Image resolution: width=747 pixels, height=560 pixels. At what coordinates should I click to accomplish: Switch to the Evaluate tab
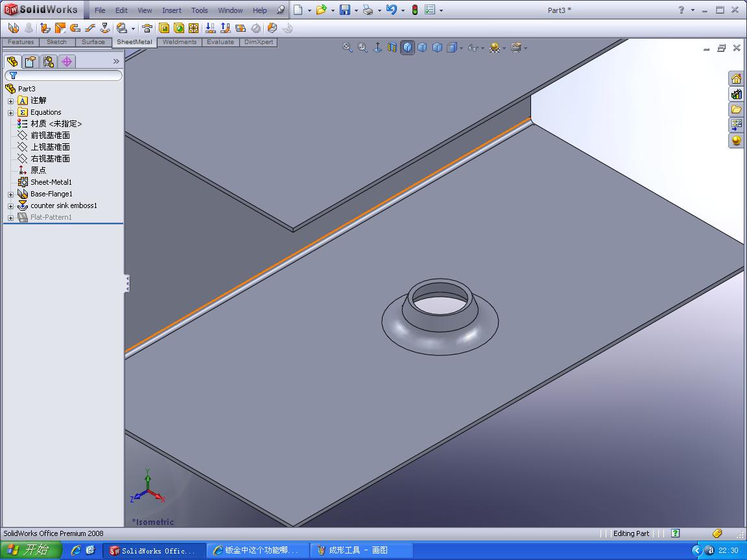(220, 42)
